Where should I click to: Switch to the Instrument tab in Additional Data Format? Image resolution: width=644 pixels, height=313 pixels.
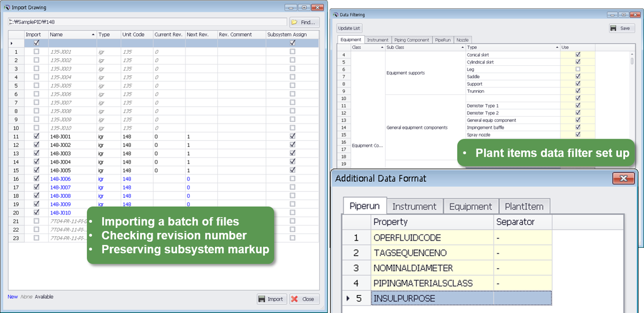click(x=414, y=205)
